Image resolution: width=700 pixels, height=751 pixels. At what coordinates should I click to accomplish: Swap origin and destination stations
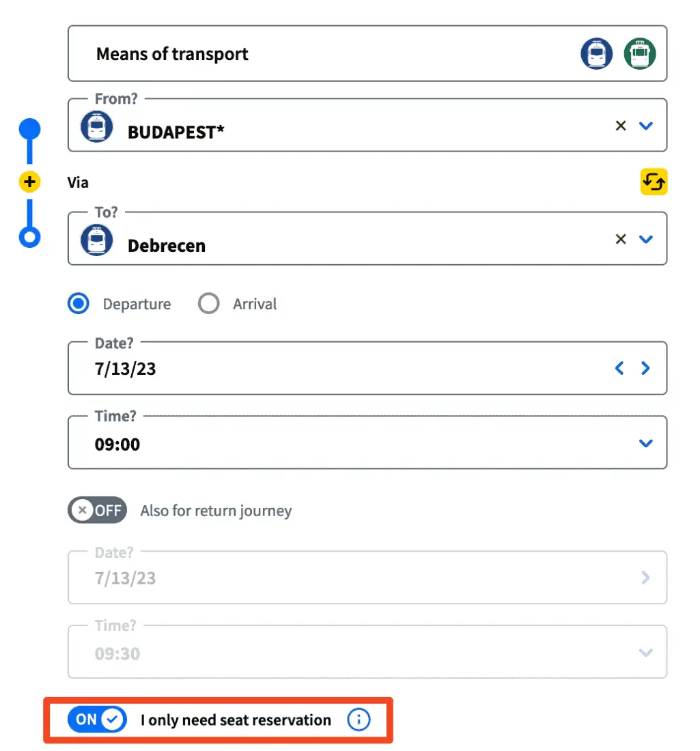[654, 182]
